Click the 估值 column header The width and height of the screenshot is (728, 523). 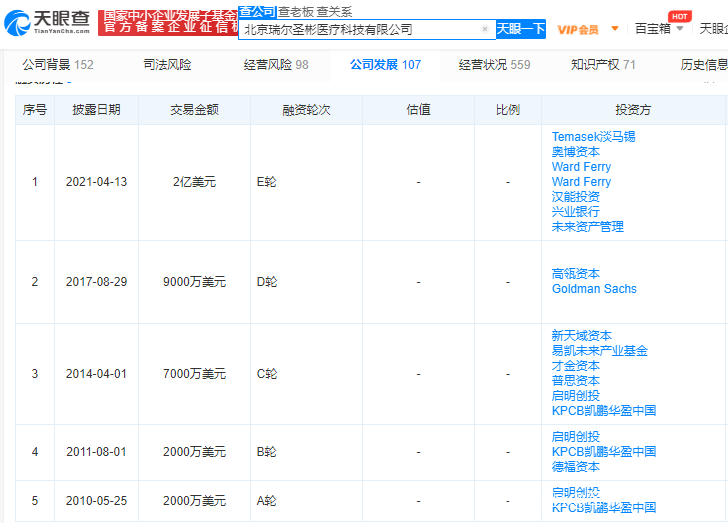tap(418, 110)
